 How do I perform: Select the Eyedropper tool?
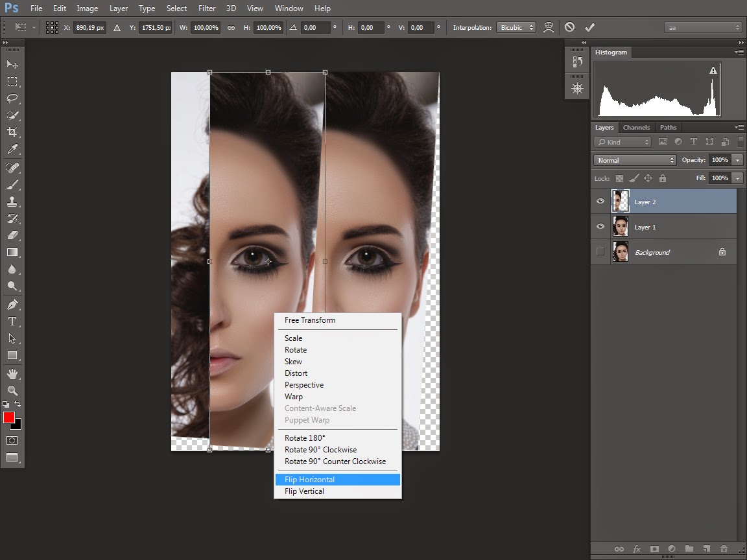12,149
